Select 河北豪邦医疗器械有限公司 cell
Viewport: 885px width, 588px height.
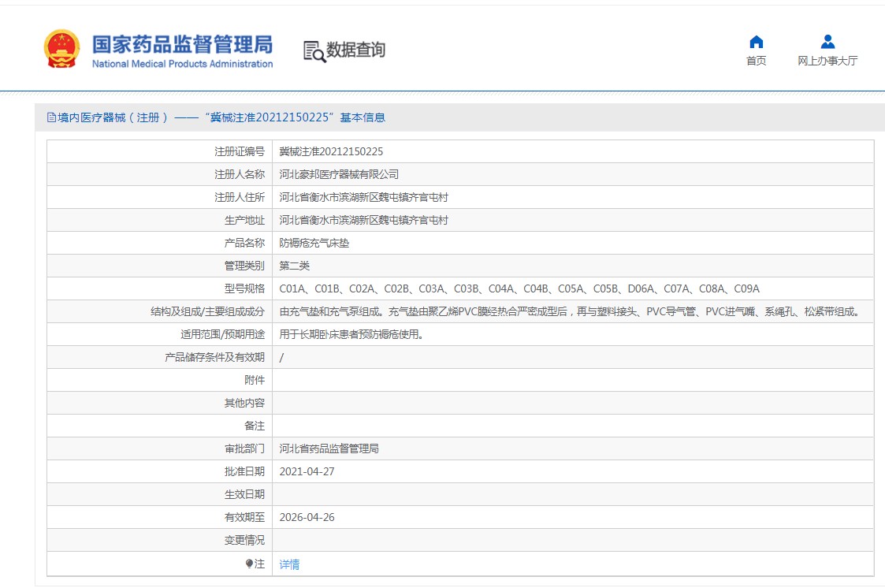tap(339, 174)
